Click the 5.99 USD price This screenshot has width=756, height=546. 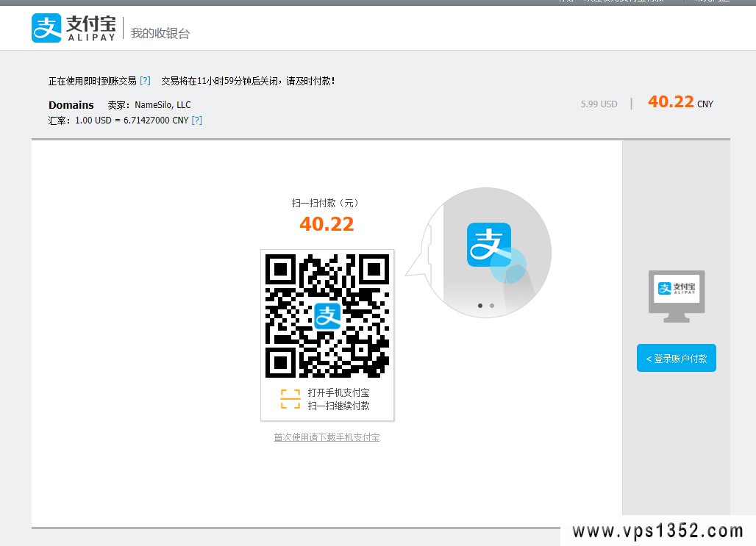(599, 104)
